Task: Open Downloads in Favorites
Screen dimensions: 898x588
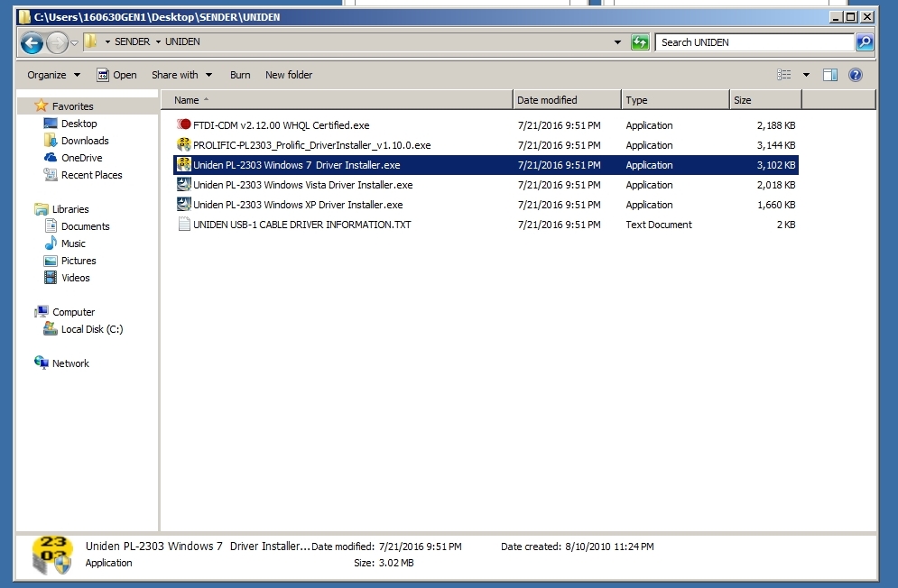Action: [x=85, y=141]
